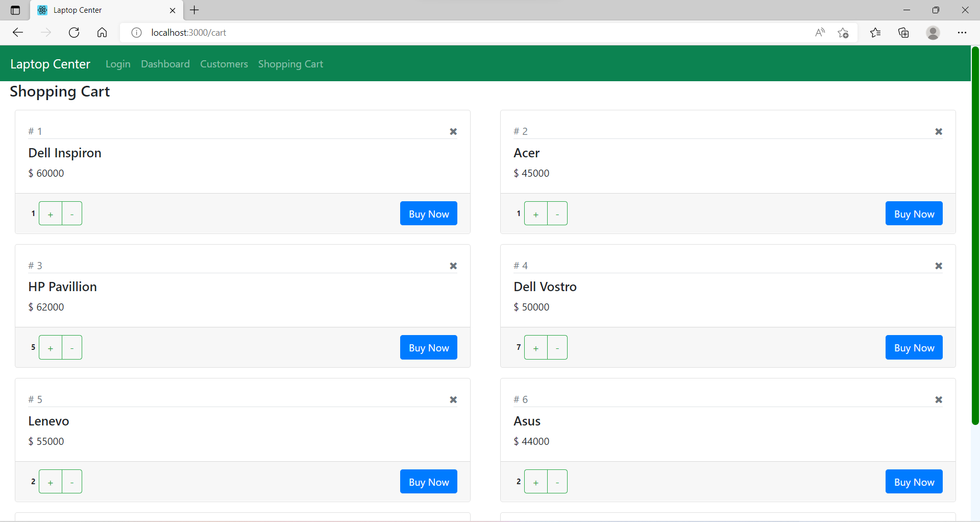The width and height of the screenshot is (980, 522).
Task: Remove Dell Inspiron from the cart
Action: click(x=453, y=131)
